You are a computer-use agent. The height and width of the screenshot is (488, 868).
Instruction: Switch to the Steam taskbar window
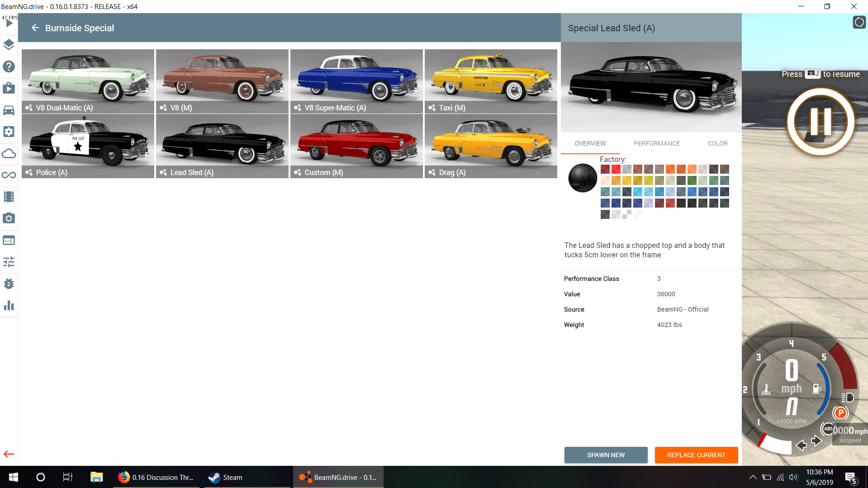[247, 477]
